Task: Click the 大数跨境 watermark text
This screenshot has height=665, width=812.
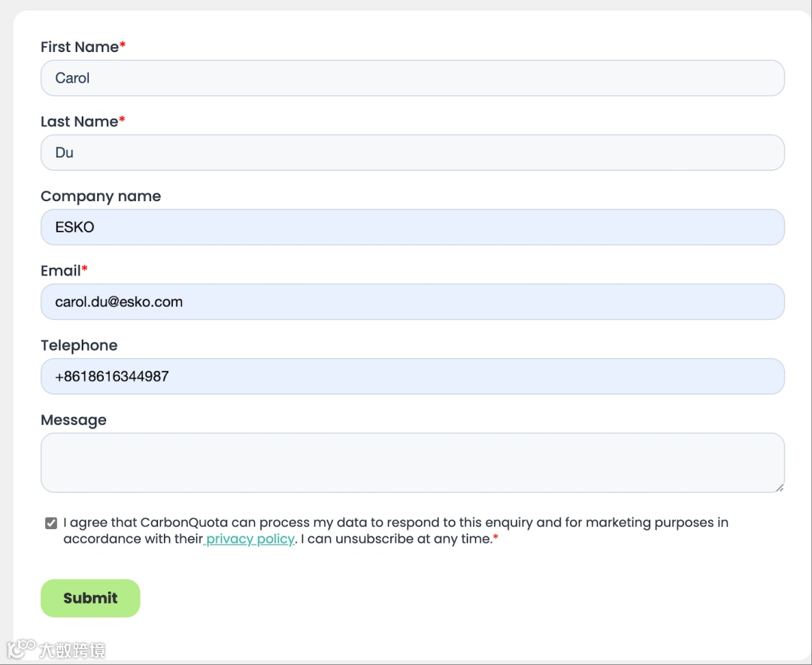Action: [x=72, y=651]
